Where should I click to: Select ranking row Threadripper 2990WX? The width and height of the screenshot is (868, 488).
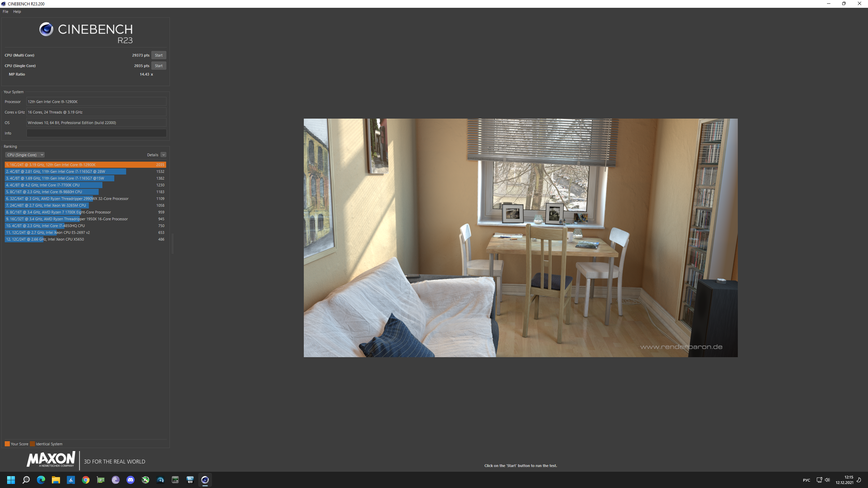coord(85,199)
